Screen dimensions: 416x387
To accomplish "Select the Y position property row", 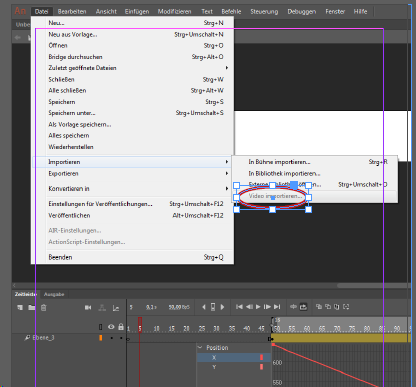I will point(234,367).
